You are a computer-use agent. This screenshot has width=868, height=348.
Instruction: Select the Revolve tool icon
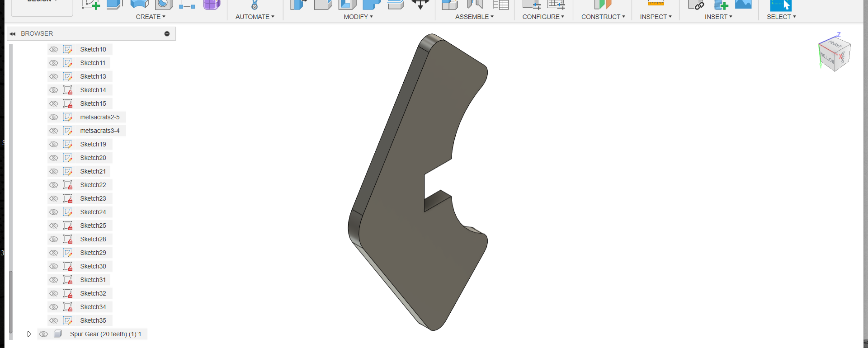coord(139,5)
